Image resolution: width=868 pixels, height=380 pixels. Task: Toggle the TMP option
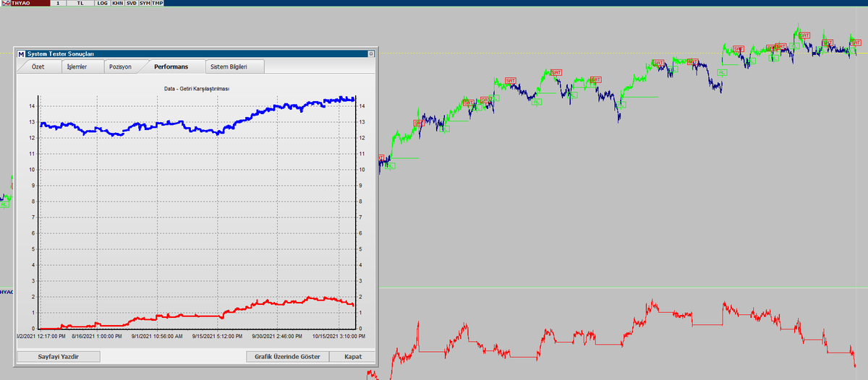coord(158,4)
